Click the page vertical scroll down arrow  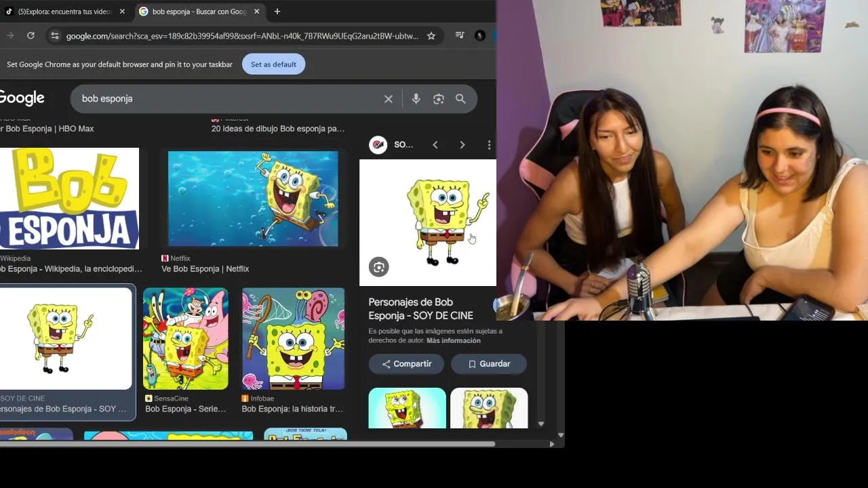click(x=560, y=435)
